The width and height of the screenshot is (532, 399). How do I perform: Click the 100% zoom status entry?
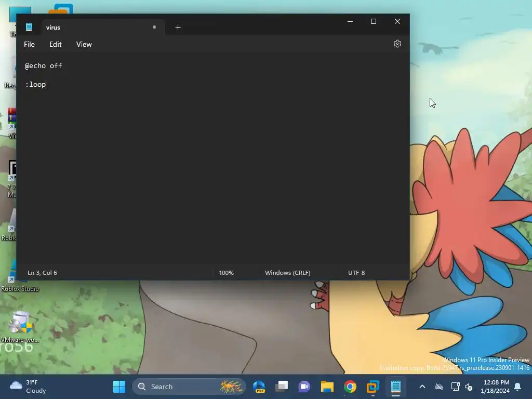coord(227,273)
